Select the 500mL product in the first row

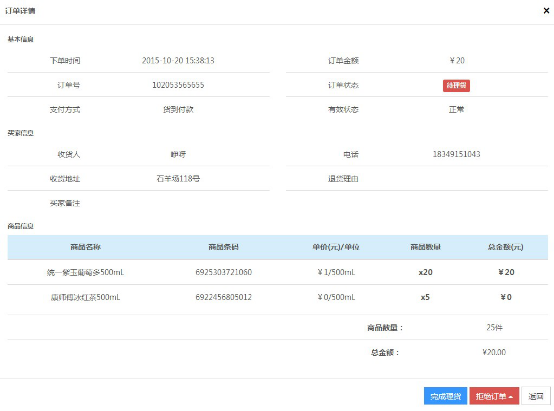(85, 272)
